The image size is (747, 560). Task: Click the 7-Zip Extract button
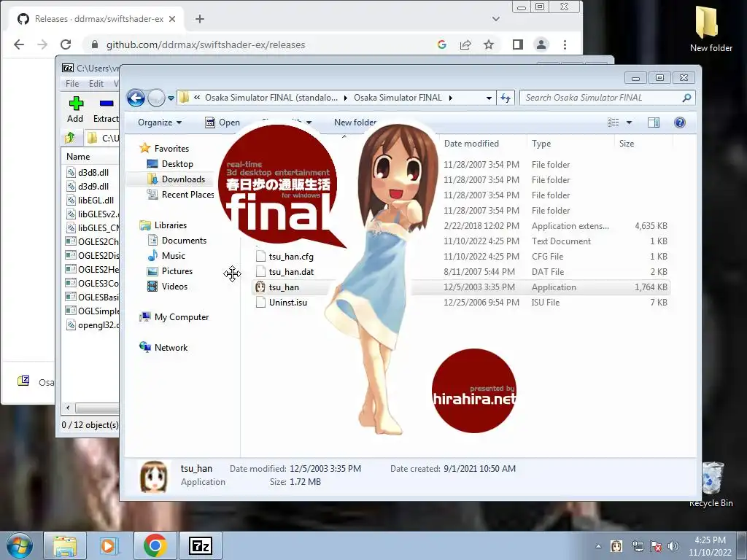106,109
